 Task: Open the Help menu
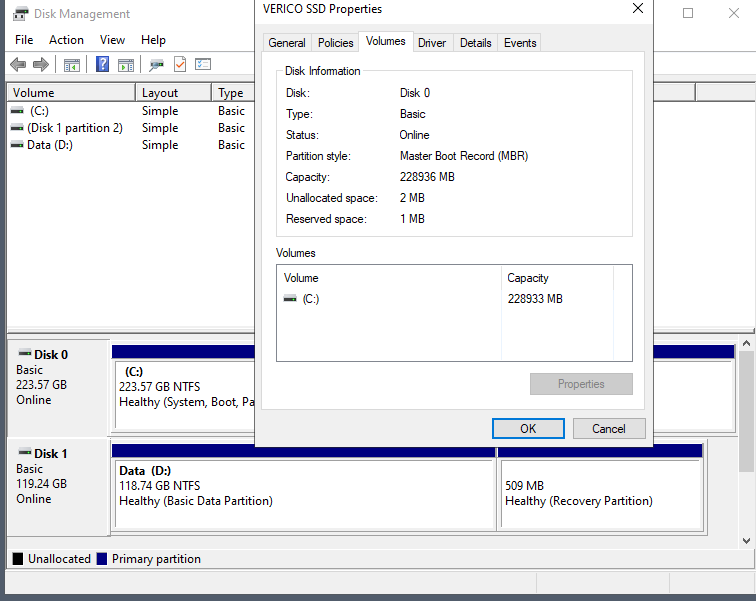tap(153, 40)
